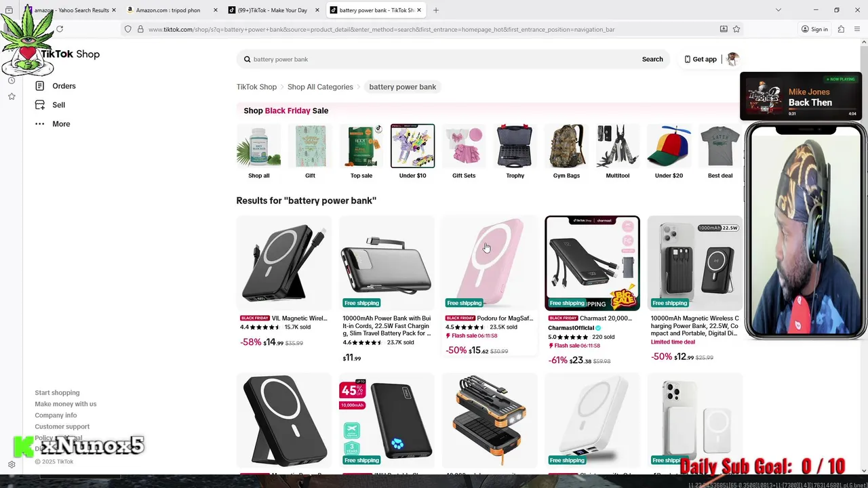This screenshot has height=488, width=868.
Task: Open Shop All Categories breadcrumb
Action: [x=320, y=87]
